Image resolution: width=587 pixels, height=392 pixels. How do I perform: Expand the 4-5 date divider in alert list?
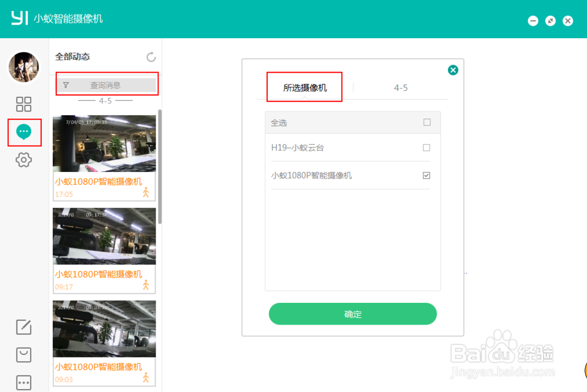[106, 100]
